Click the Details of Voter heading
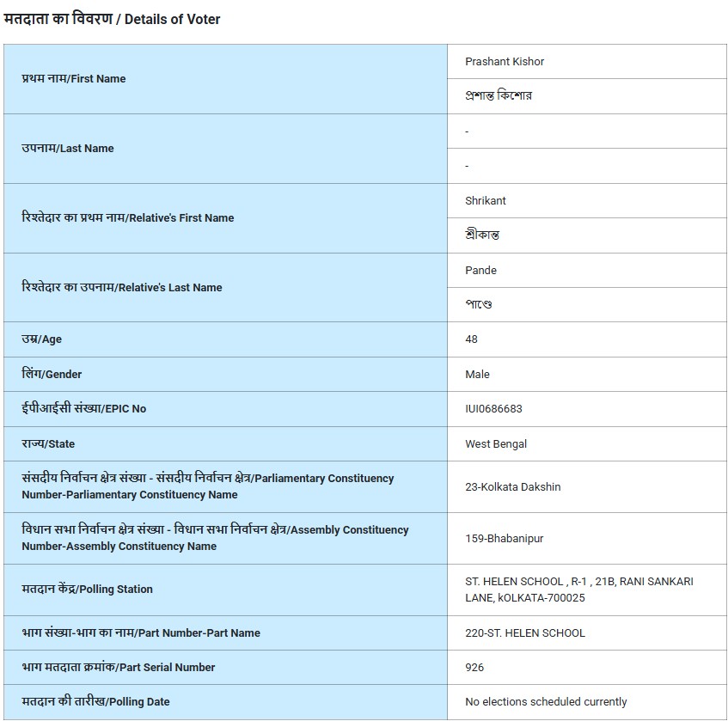Viewport: 728px width, 721px height. (113, 19)
